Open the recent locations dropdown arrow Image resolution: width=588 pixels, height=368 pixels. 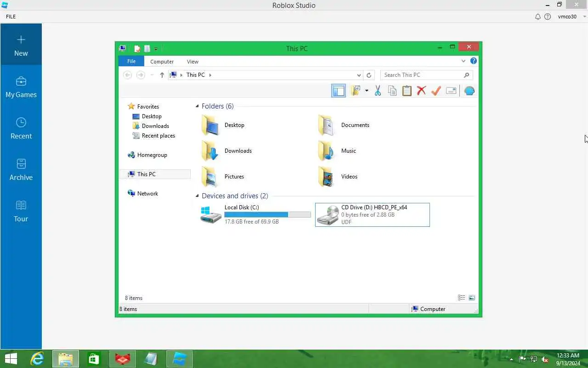152,75
